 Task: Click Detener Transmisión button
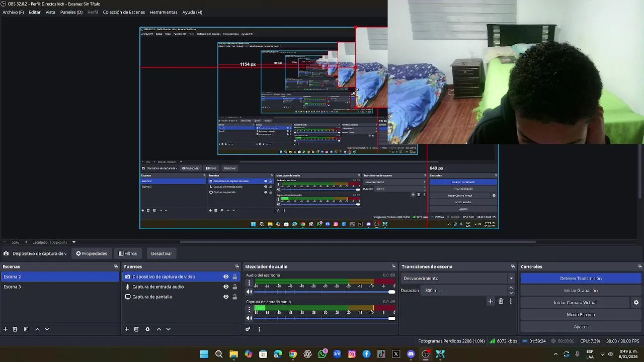click(x=581, y=279)
